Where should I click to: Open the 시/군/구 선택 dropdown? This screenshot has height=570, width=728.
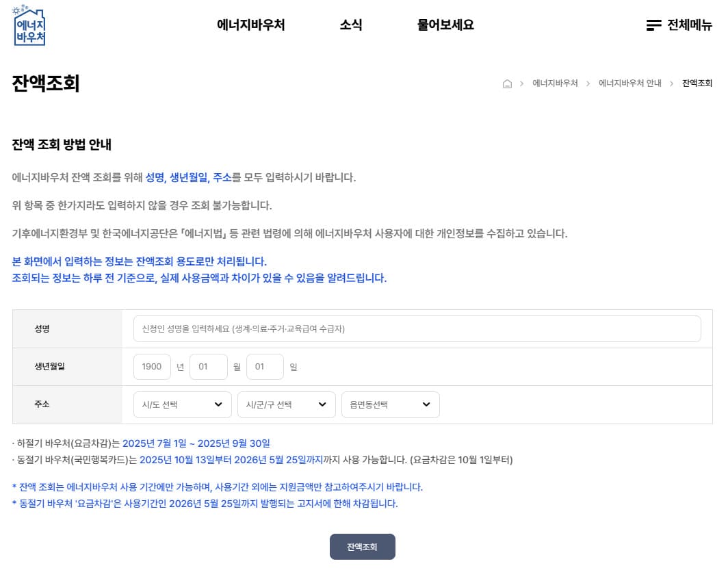click(286, 404)
